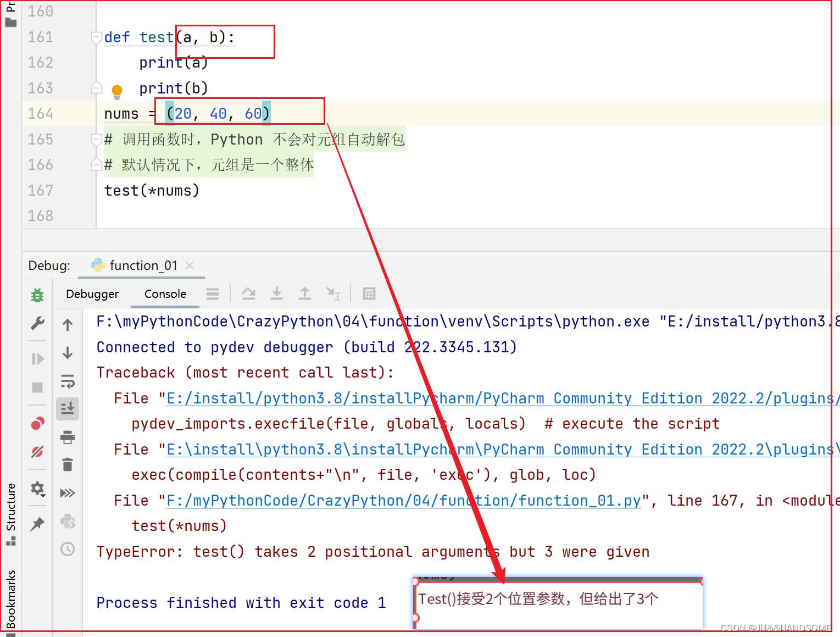Open debugger settings wrench icon
Image resolution: width=840 pixels, height=637 pixels.
tap(37, 323)
